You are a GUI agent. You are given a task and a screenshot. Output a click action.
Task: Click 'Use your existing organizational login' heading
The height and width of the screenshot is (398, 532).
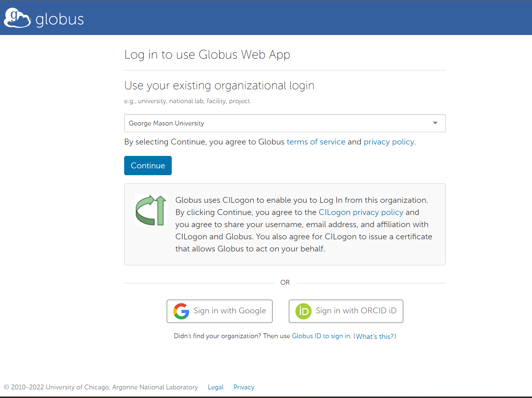[x=219, y=86]
